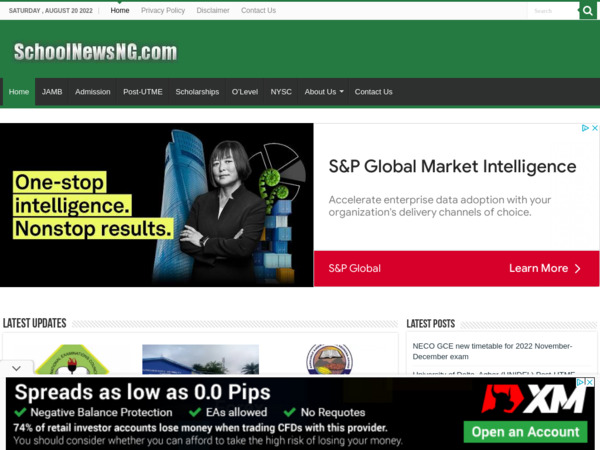Click the Search input field
600x450 pixels.
(x=553, y=11)
